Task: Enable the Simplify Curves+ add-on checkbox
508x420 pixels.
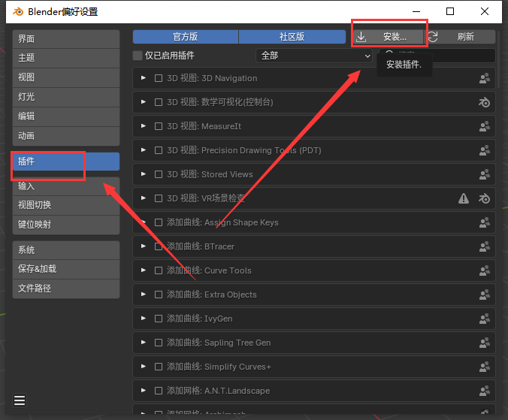Action: 159,367
